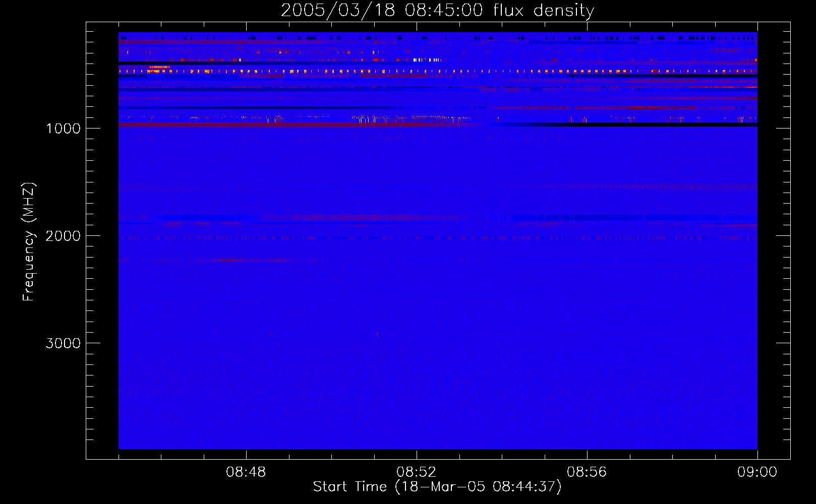Click the 1000 frequency tick label

click(63, 129)
